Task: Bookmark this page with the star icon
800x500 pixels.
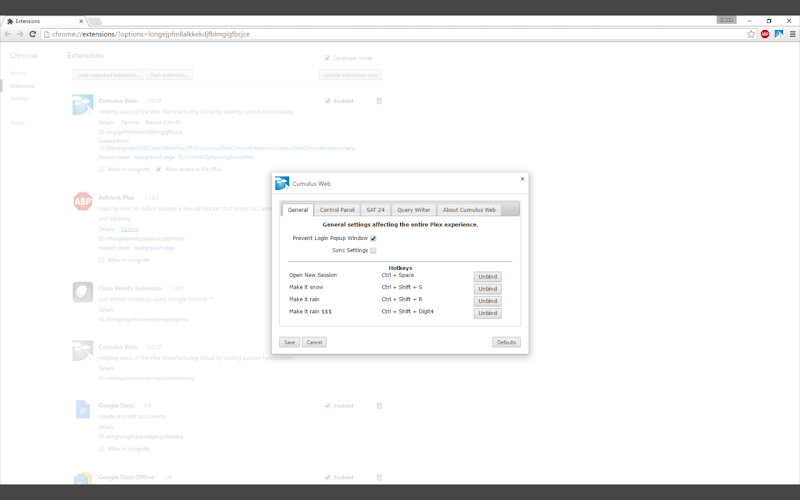Action: tap(751, 34)
